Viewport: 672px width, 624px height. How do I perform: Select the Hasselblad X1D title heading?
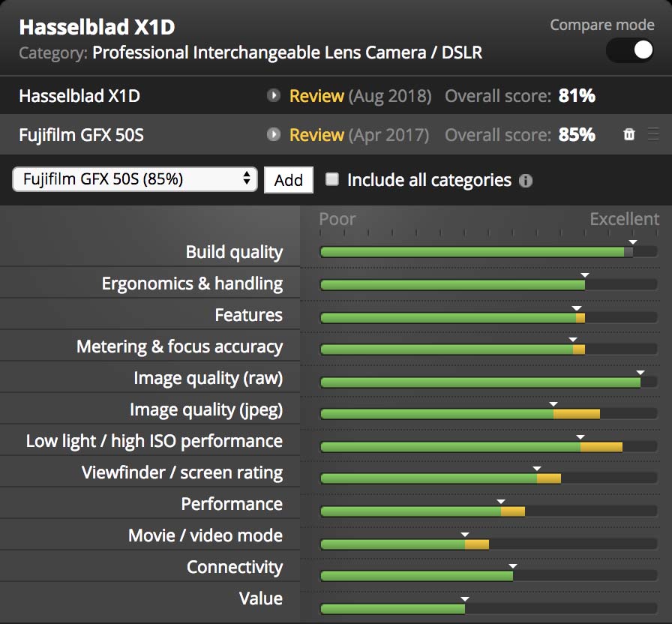click(x=97, y=27)
